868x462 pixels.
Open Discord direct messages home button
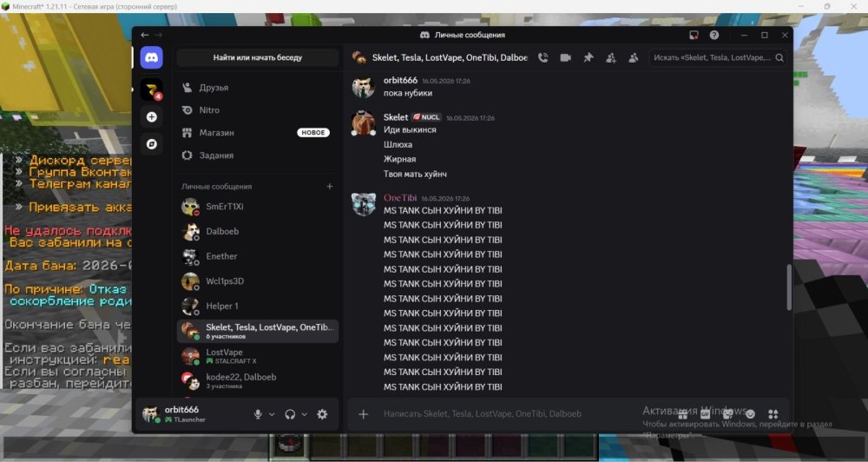pyautogui.click(x=151, y=57)
